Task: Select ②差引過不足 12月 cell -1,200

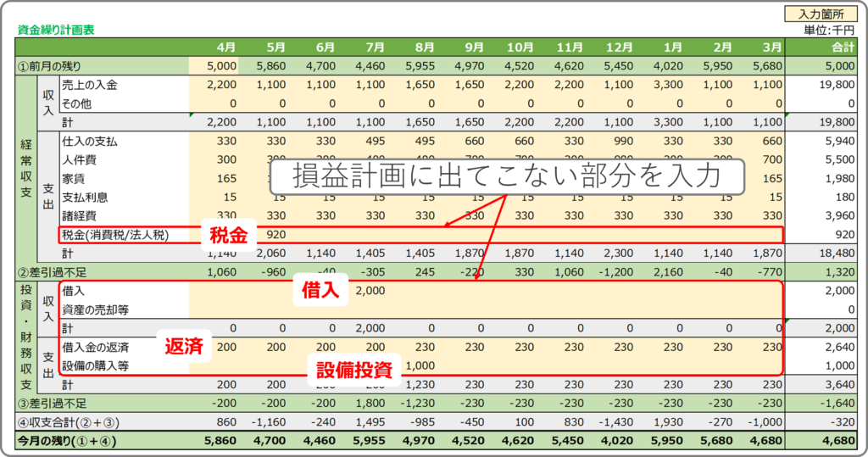Action: tap(616, 272)
